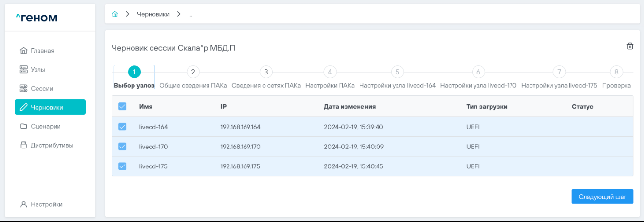This screenshot has height=222, width=644.
Task: Delete draft using the trash icon
Action: pyautogui.click(x=630, y=46)
